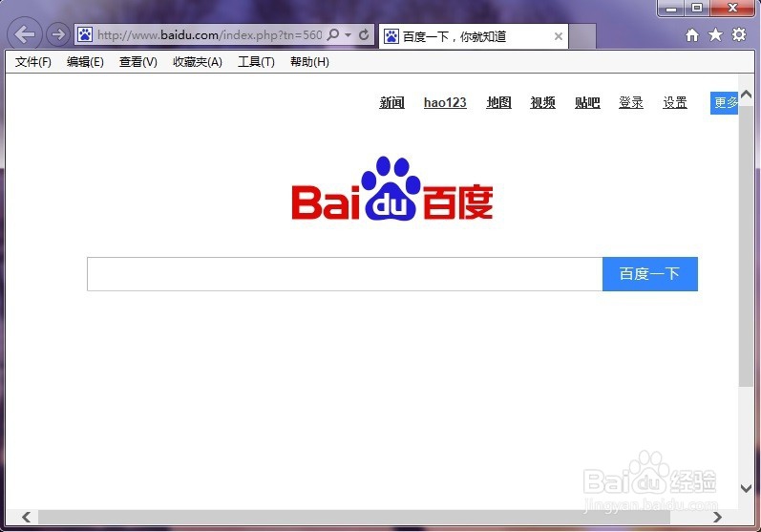The image size is (761, 532).
Task: Click the address bar URL field
Action: [x=210, y=35]
